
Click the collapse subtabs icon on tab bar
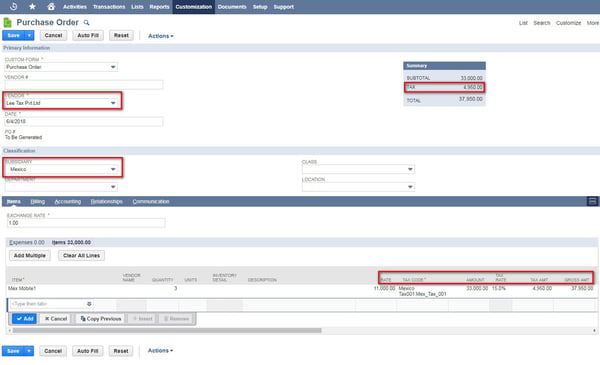tap(592, 201)
